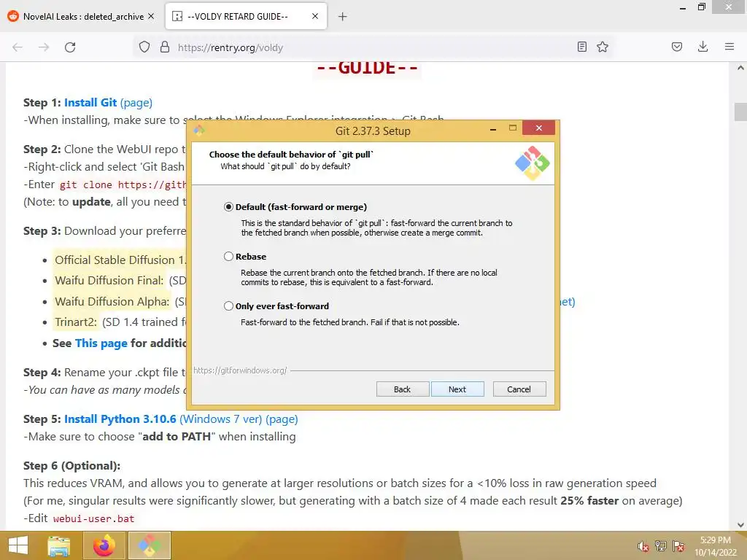747x560 pixels.
Task: Click Git Setup taskbar icon
Action: pos(149,545)
